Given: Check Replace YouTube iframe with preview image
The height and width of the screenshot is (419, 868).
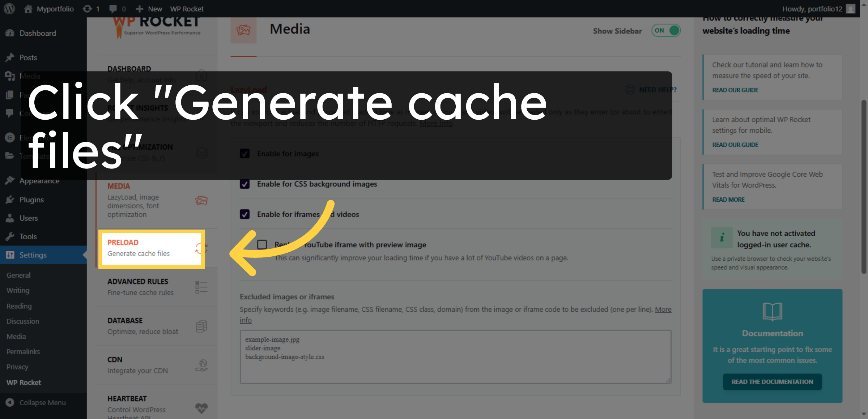Looking at the screenshot, I should (261, 244).
